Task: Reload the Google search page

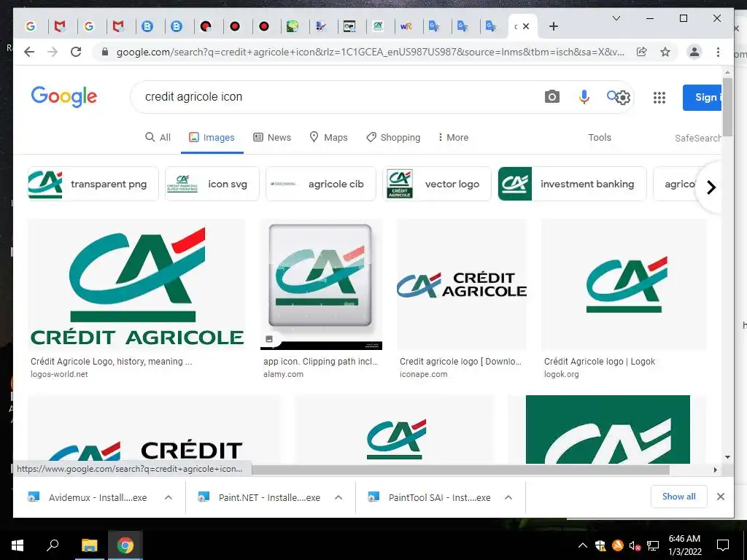Action: (x=76, y=52)
